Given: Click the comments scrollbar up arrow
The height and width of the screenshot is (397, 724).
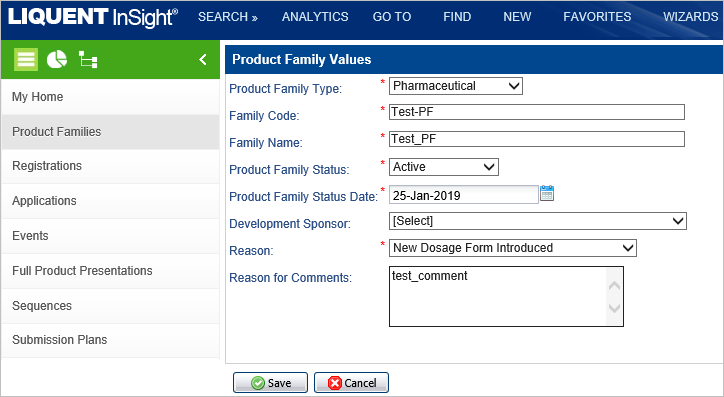Looking at the screenshot, I should tap(614, 286).
